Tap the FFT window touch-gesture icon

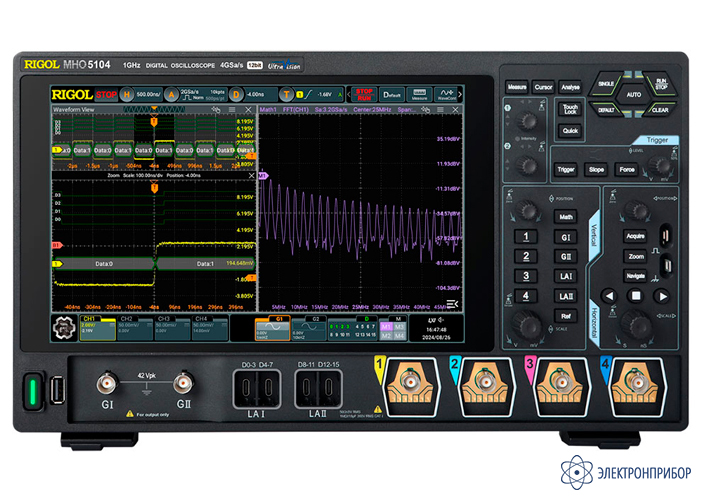(425, 110)
